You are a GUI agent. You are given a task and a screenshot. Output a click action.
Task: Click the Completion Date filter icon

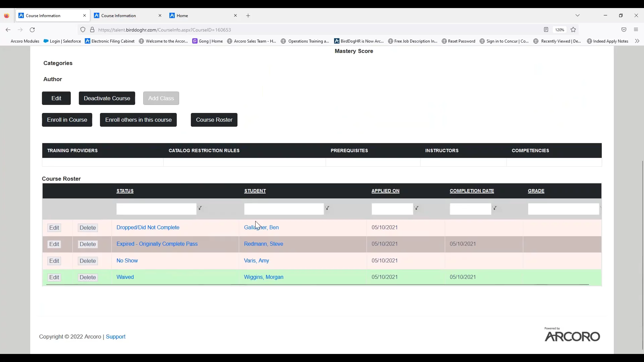494,208
